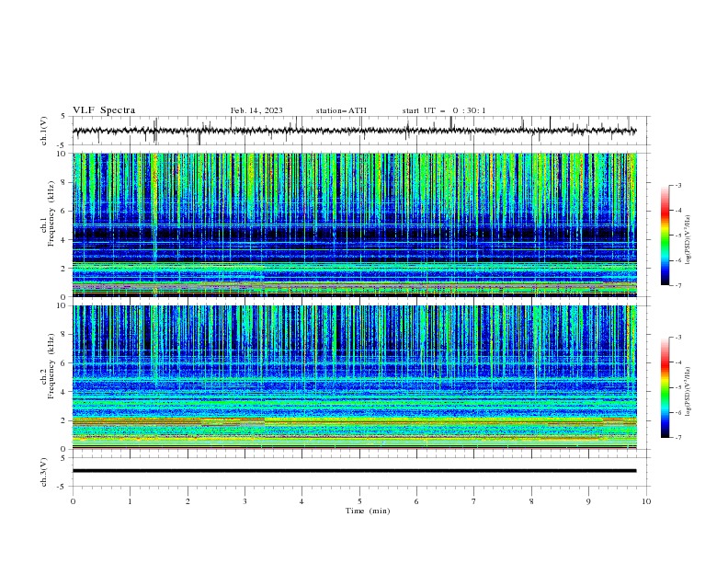Click the time axis tick label '3'
This screenshot has height=563, width=728.
pos(245,501)
